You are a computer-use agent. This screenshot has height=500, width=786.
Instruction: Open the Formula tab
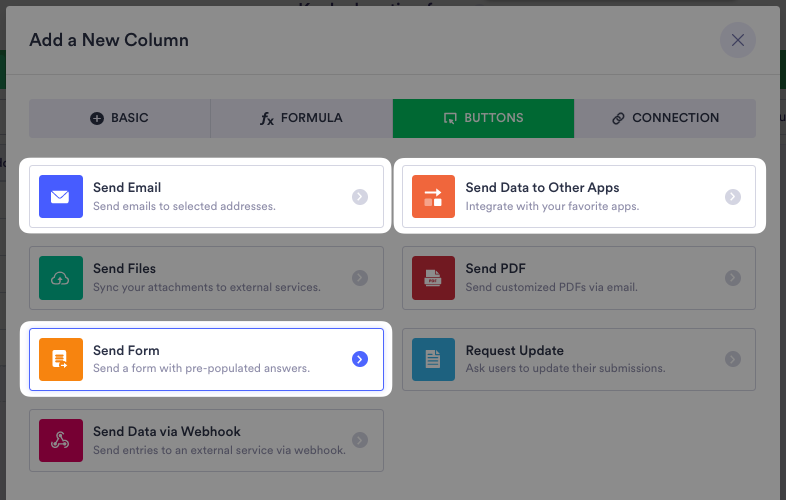tap(301, 118)
